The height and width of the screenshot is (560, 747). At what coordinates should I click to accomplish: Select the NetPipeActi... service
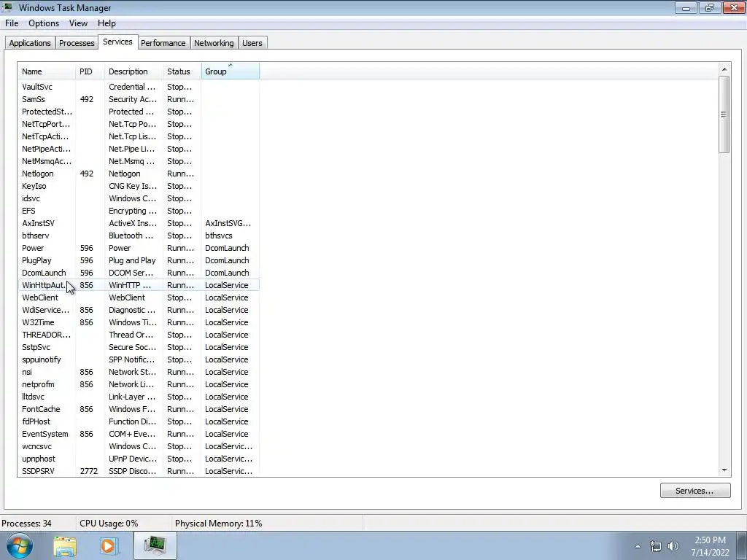(46, 149)
